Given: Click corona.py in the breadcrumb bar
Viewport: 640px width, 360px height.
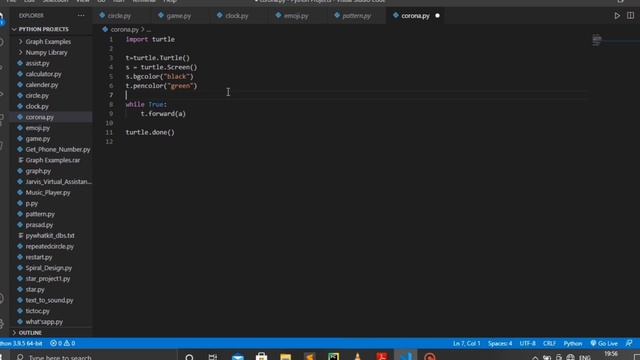Looking at the screenshot, I should tap(124, 29).
